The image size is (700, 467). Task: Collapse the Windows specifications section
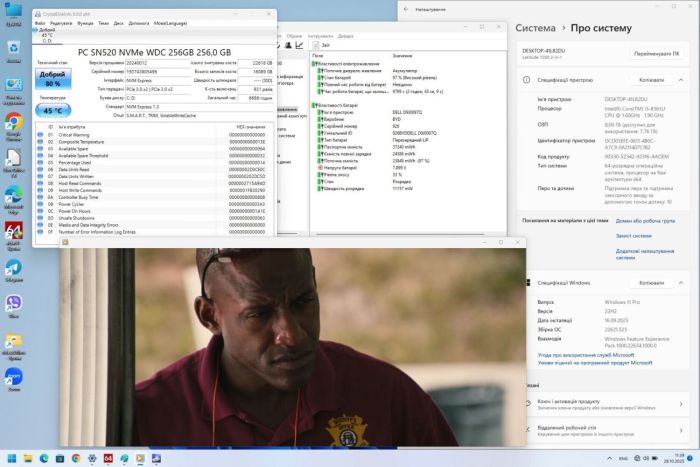coord(681,283)
